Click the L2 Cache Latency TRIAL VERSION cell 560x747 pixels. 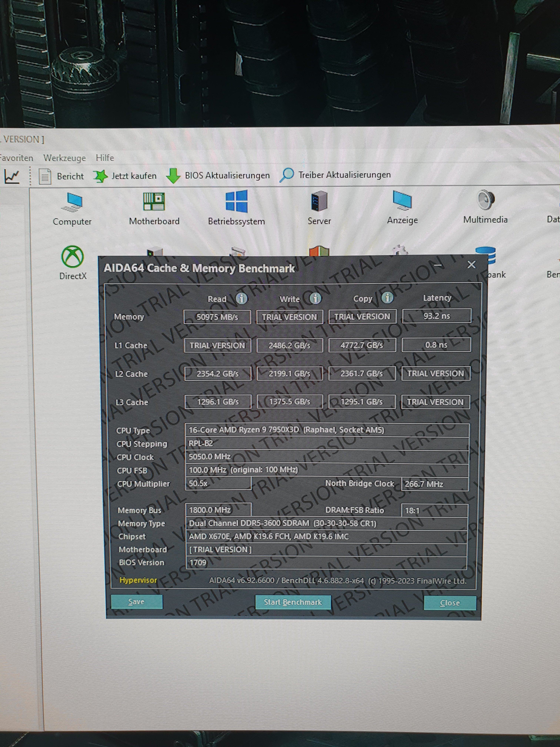pos(436,373)
